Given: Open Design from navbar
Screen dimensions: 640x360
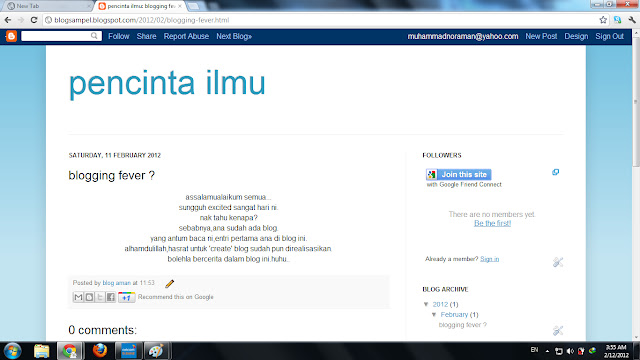Looking at the screenshot, I should tap(576, 36).
